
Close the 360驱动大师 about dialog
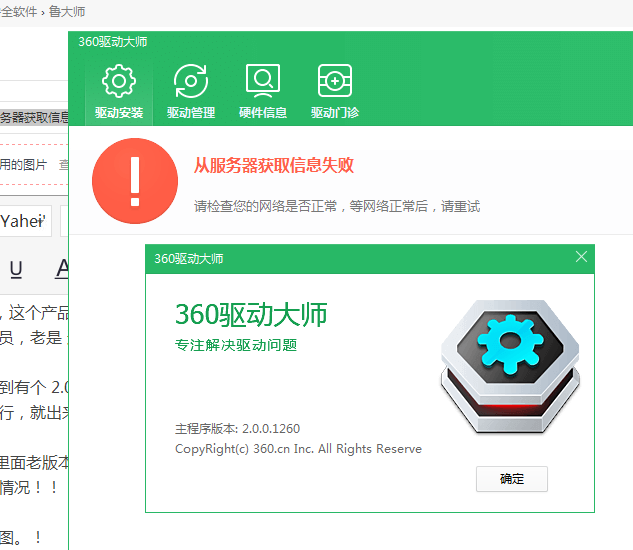[581, 256]
